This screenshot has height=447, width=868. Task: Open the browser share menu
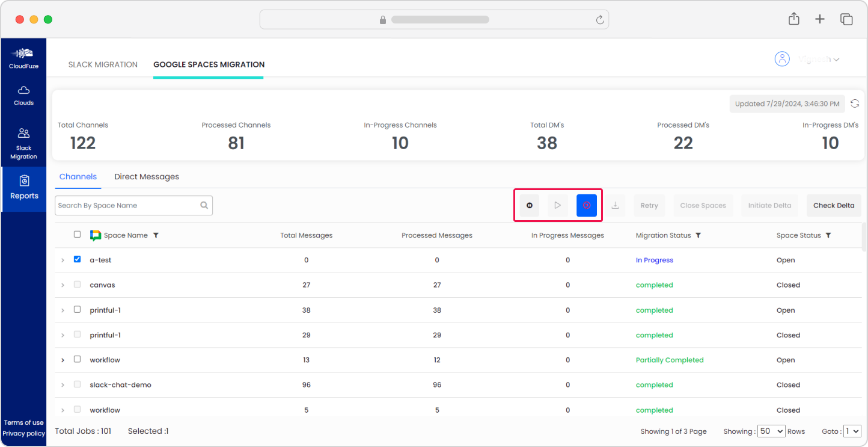[x=794, y=19]
